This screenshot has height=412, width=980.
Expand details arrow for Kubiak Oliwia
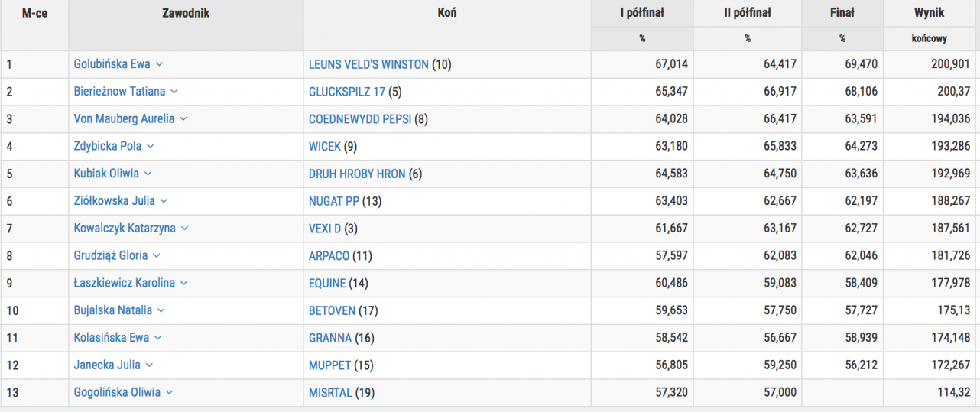point(148,174)
